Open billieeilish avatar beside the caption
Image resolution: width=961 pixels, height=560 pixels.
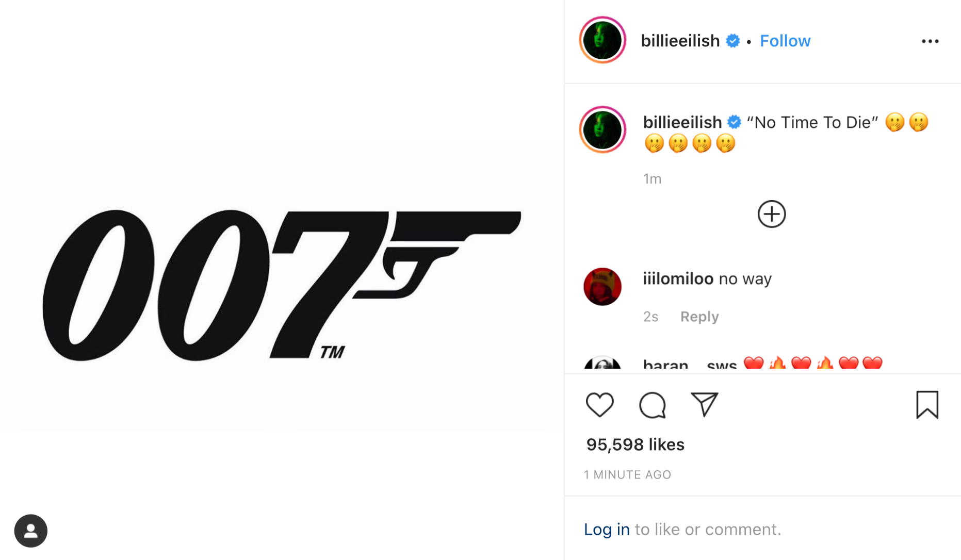point(602,130)
